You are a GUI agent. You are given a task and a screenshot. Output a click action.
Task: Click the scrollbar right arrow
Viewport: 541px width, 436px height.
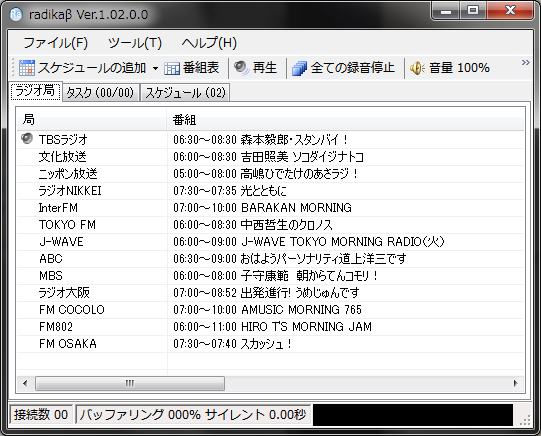click(515, 383)
